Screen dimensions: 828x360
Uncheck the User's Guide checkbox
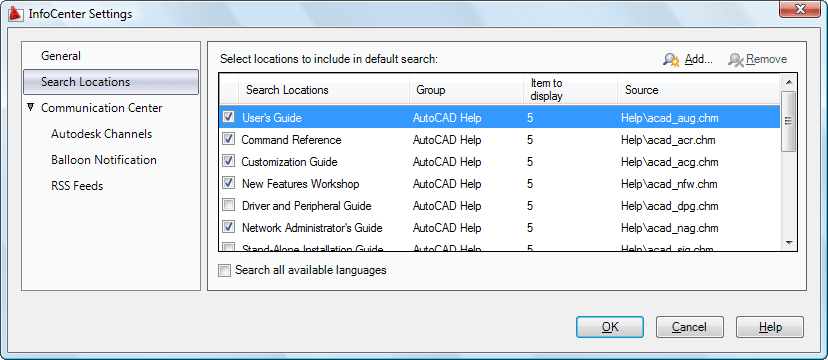(x=229, y=117)
